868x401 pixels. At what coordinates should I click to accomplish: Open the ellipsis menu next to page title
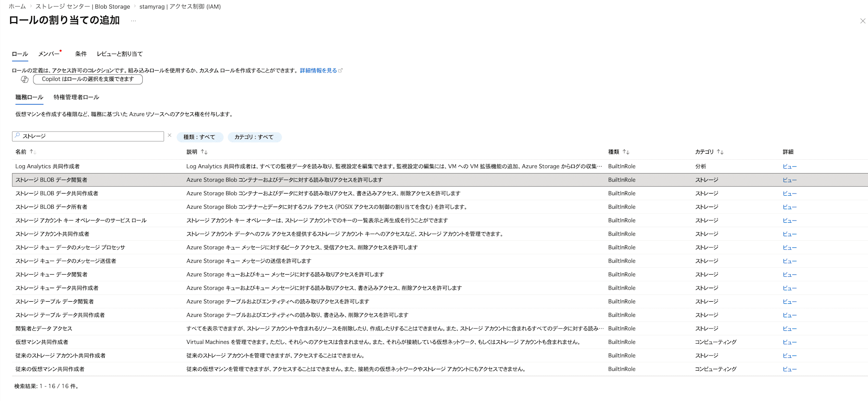pos(133,21)
